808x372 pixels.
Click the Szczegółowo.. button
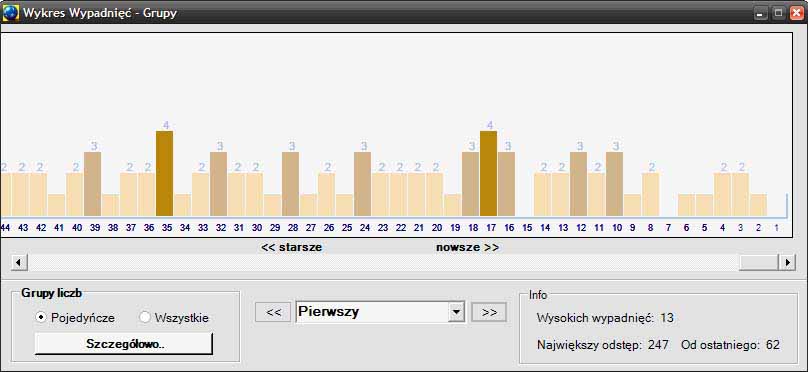[123, 344]
